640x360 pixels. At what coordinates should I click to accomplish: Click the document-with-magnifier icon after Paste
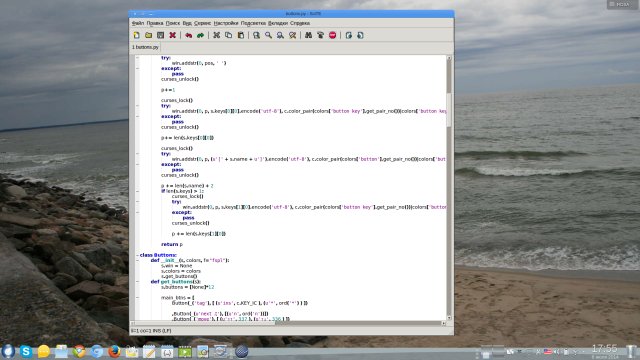(x=256, y=36)
